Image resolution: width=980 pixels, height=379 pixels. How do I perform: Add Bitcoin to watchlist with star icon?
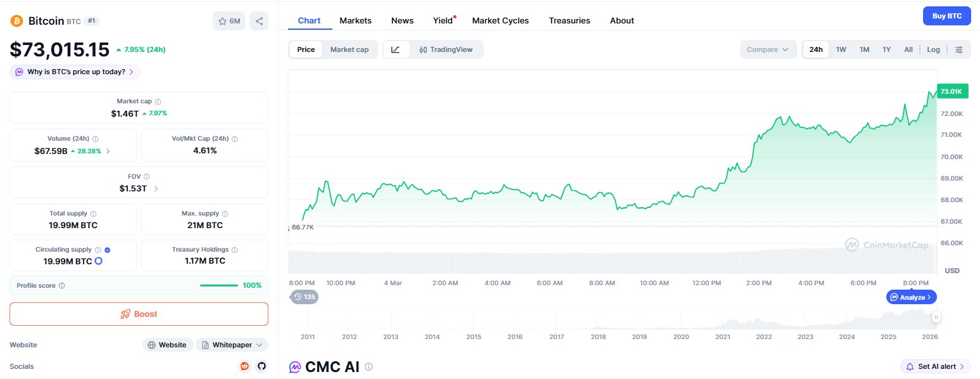coord(229,21)
